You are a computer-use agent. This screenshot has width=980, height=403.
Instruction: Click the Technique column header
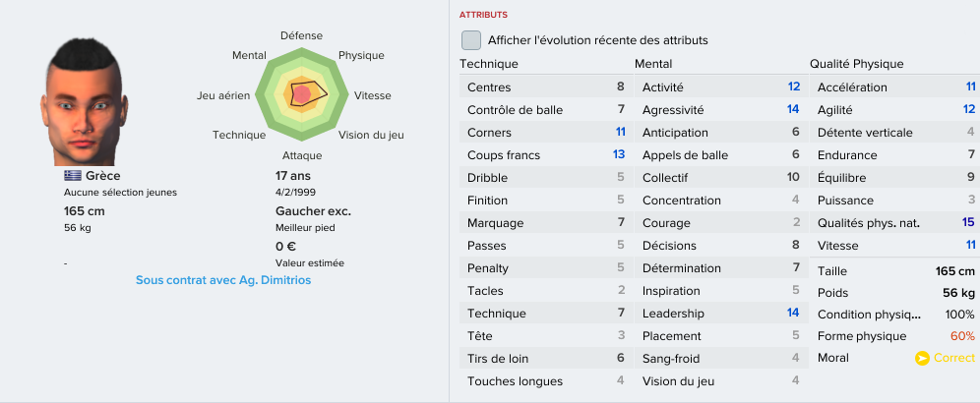pyautogui.click(x=489, y=64)
